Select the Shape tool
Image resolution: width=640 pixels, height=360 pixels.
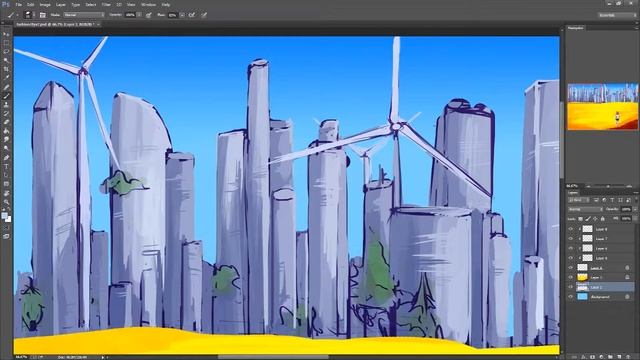coord(6,184)
